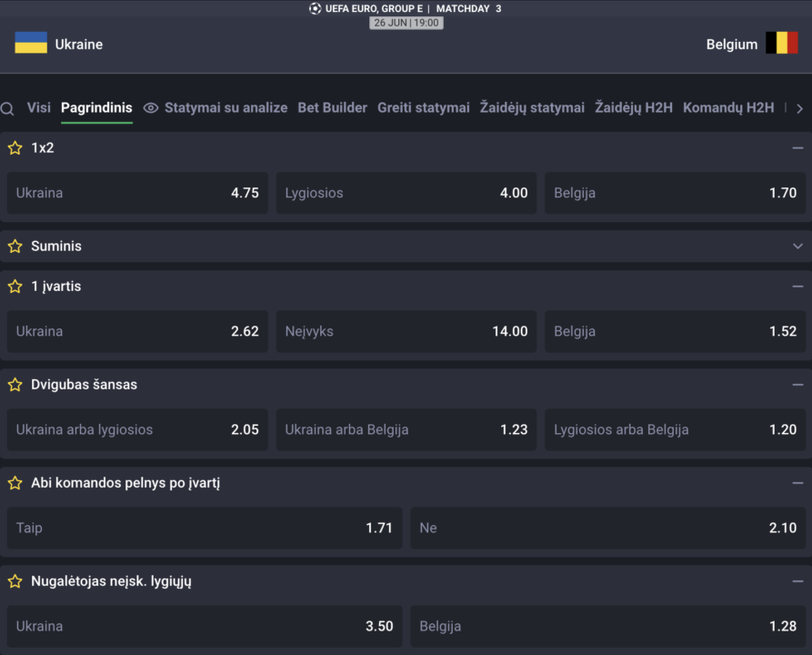Click the 1x2 market title
Viewport: 812px width, 655px height.
click(x=43, y=148)
